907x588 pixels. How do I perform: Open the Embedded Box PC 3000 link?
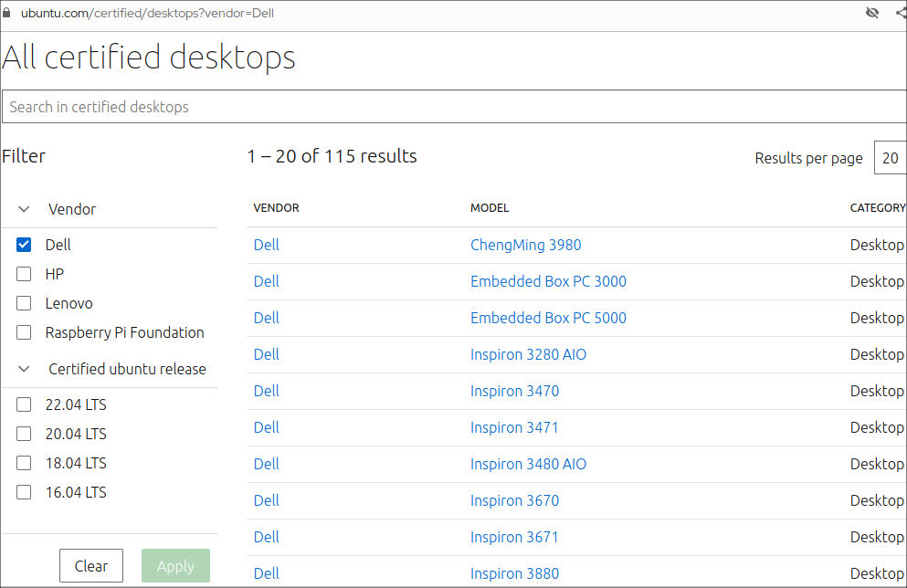[x=548, y=281]
